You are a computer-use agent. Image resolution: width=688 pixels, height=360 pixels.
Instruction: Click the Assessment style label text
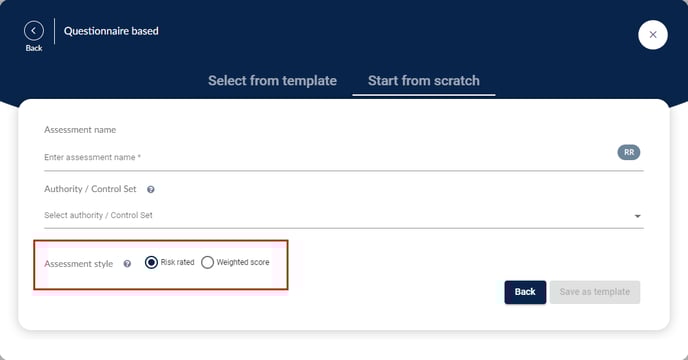79,264
